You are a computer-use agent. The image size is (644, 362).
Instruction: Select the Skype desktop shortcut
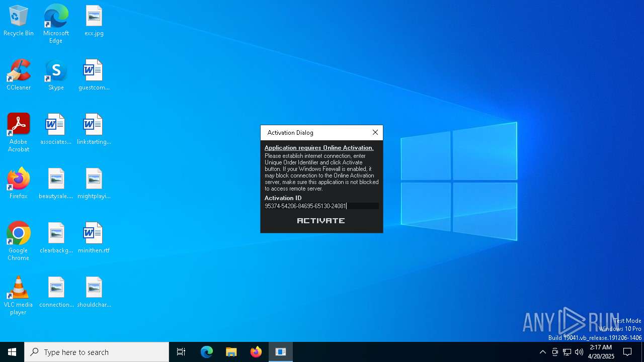point(56,75)
